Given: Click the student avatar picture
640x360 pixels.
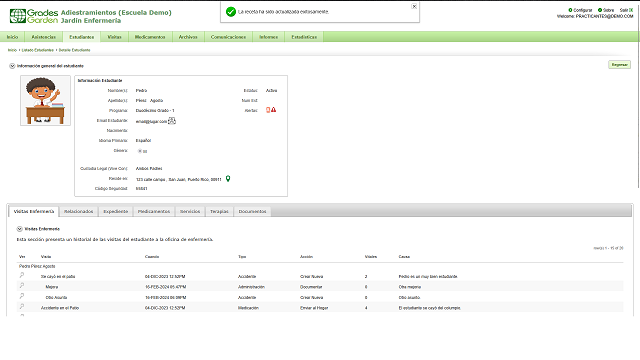Looking at the screenshot, I should pyautogui.click(x=45, y=100).
